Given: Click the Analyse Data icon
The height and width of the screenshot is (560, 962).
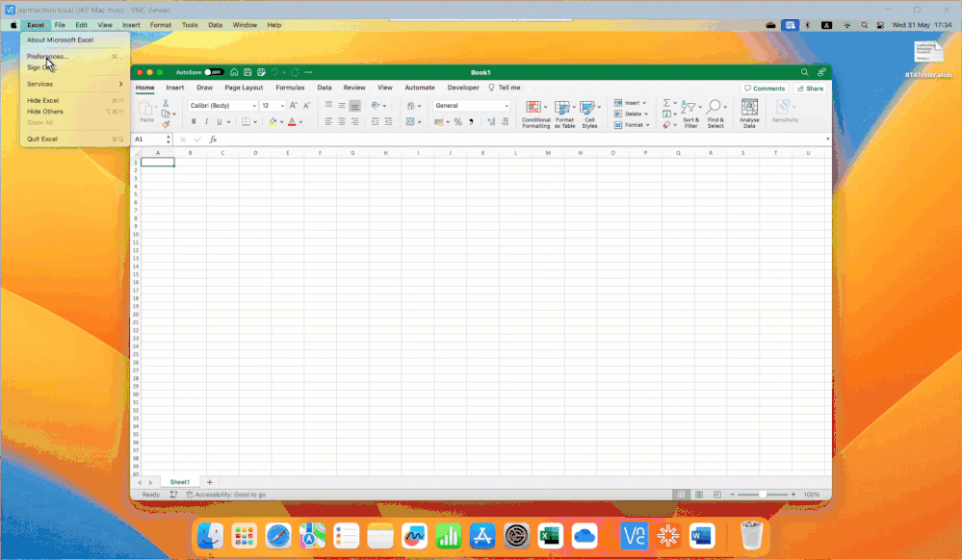Looking at the screenshot, I should [749, 113].
